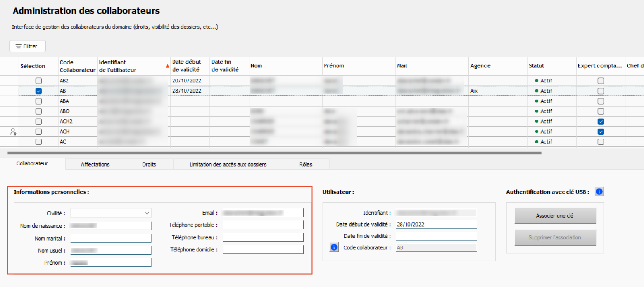Uncheck the selection box for AB
This screenshot has width=644, height=287.
[x=39, y=91]
